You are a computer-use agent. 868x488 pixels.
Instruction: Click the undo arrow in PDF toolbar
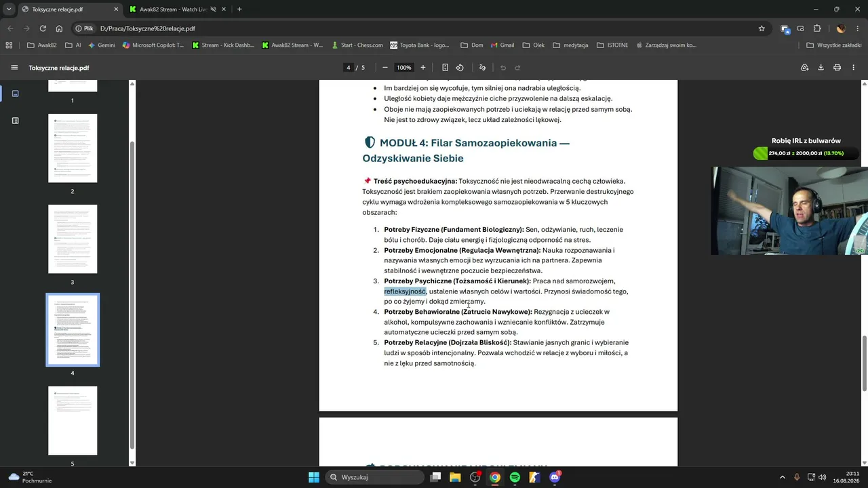click(503, 68)
